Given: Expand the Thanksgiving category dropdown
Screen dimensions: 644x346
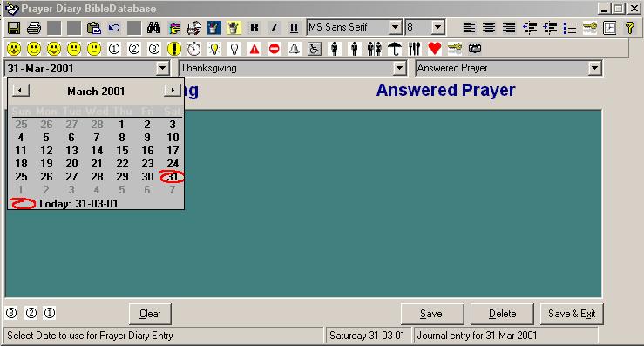Looking at the screenshot, I should (x=399, y=68).
